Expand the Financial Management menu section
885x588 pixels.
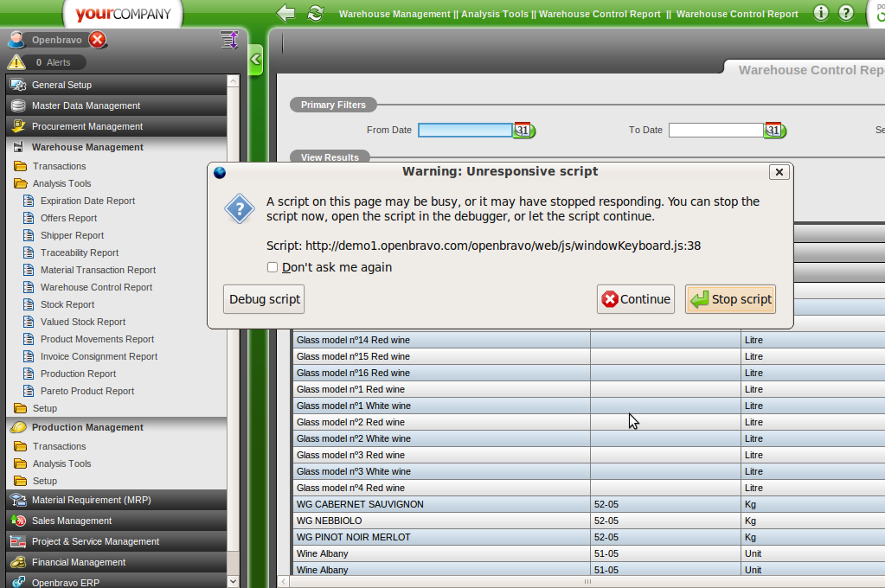pos(117,562)
